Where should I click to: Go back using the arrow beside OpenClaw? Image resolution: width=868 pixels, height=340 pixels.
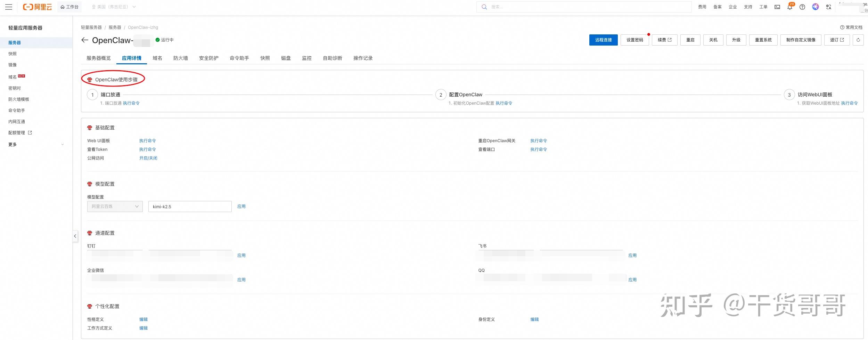tap(85, 40)
